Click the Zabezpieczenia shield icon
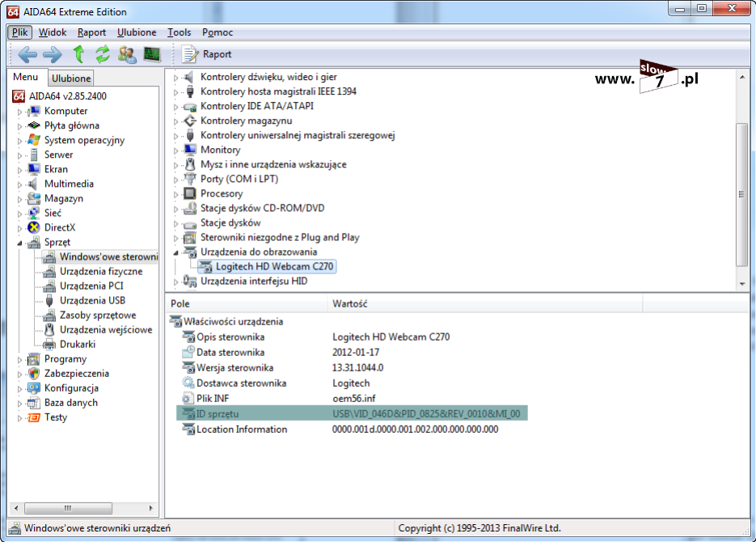The height and width of the screenshot is (542, 756). [34, 374]
